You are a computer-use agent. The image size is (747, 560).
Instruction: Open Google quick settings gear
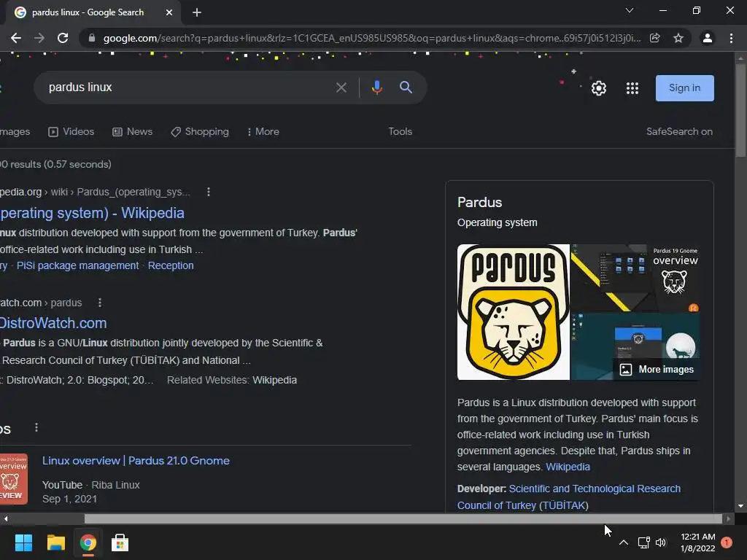tap(599, 88)
